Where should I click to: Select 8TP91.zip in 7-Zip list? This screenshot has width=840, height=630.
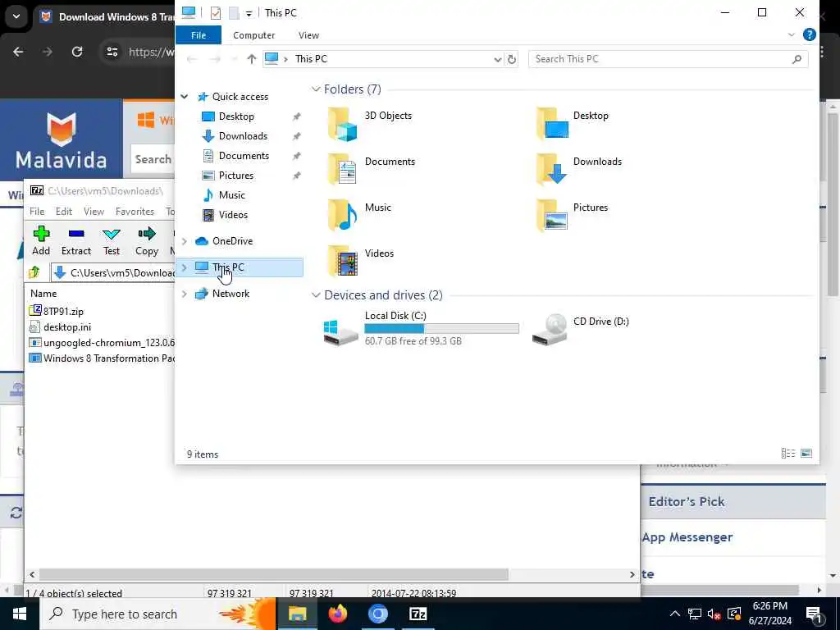pyautogui.click(x=57, y=311)
